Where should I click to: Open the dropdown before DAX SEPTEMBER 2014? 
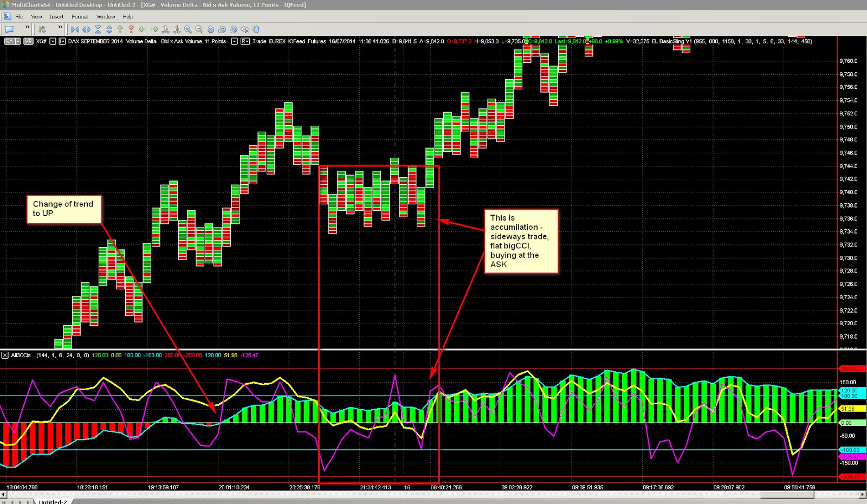[x=62, y=41]
